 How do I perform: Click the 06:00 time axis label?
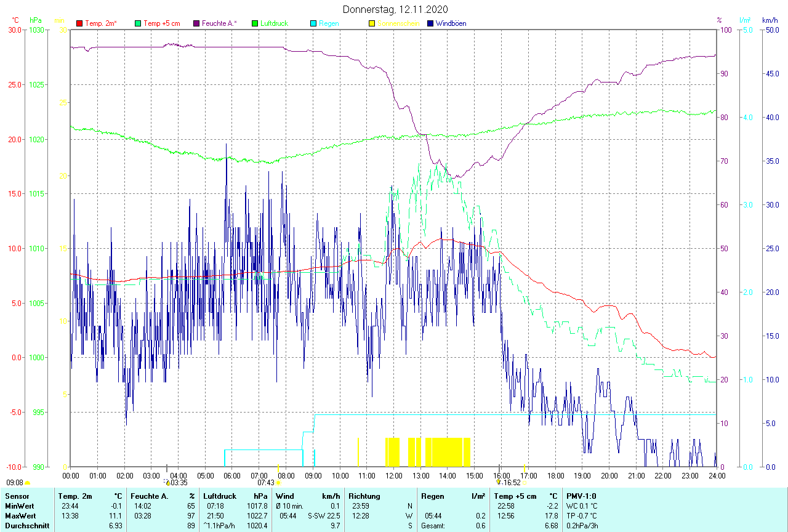(x=232, y=476)
